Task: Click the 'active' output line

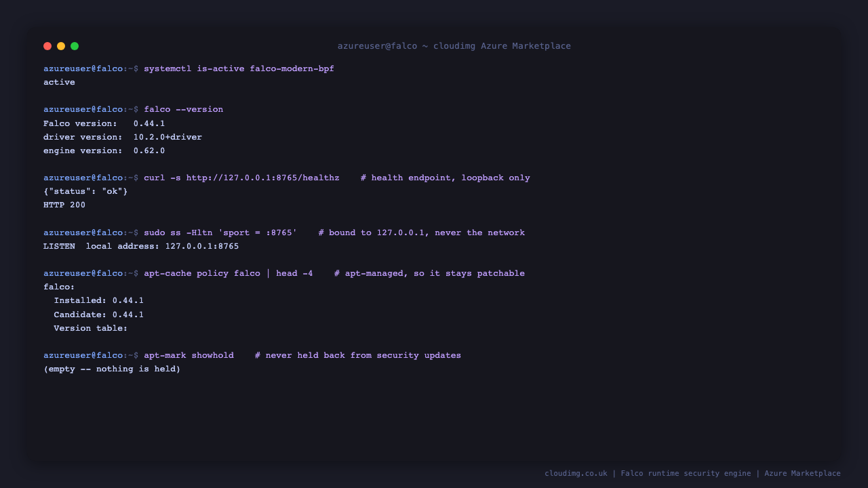Action: [59, 83]
